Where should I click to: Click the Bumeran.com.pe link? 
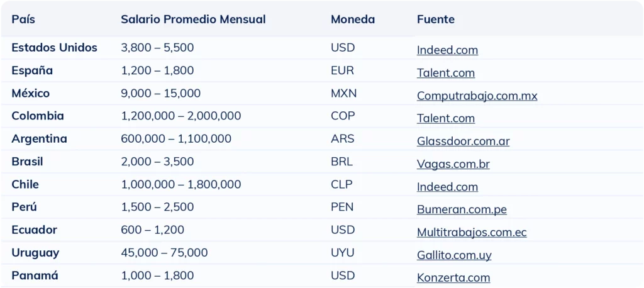coord(462,210)
